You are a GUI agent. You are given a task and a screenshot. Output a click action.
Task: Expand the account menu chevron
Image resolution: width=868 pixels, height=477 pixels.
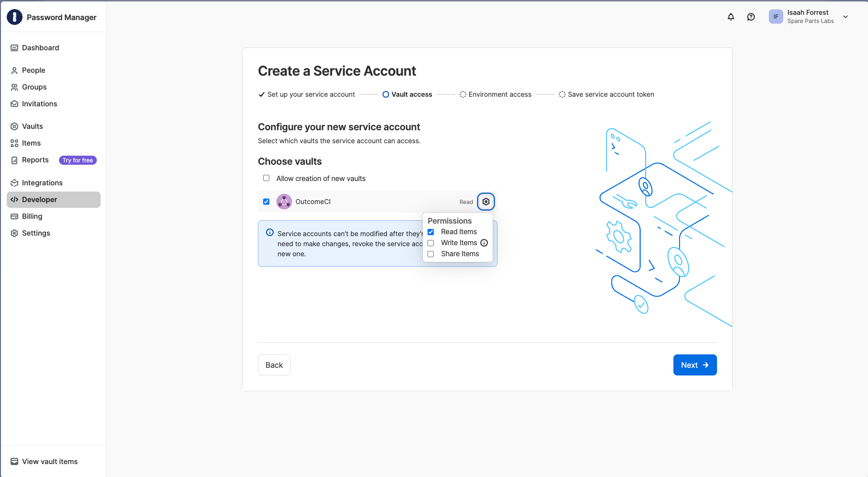(x=845, y=17)
